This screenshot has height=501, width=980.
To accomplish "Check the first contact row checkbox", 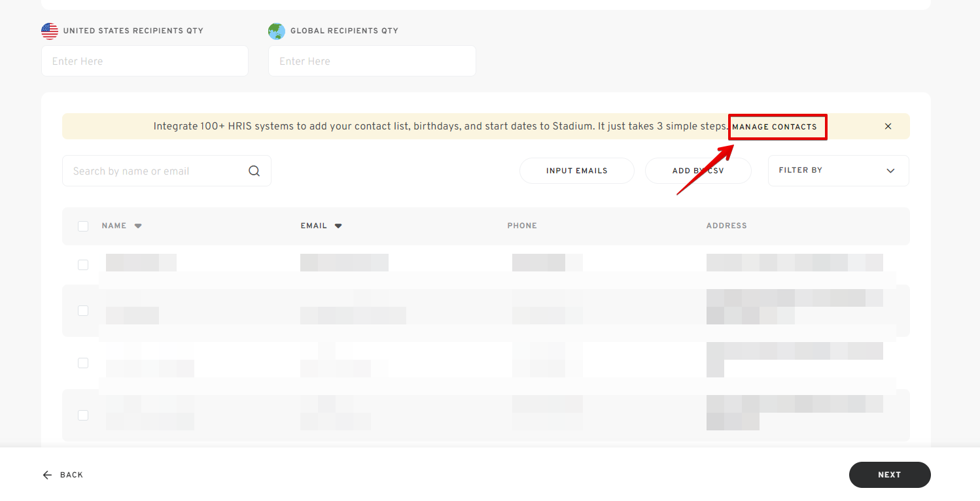I will click(x=83, y=265).
